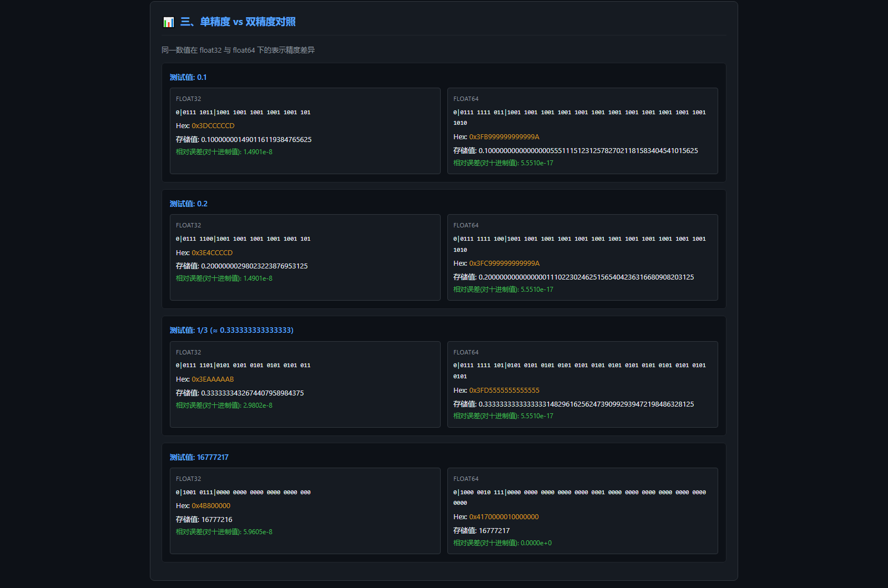Screen dimensions: 888x588
Task: Click the hex value 0x3FC999999999999A
Action: coord(504,263)
